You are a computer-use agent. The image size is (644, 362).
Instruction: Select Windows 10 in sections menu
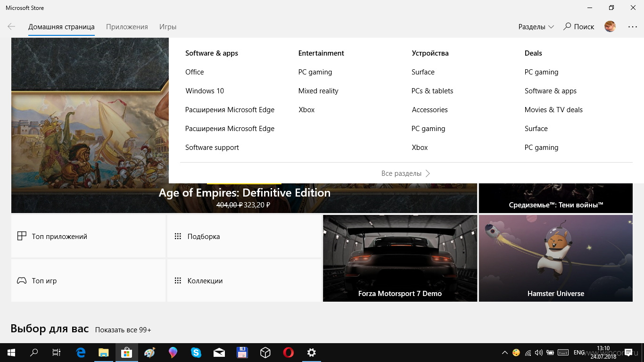pos(205,91)
